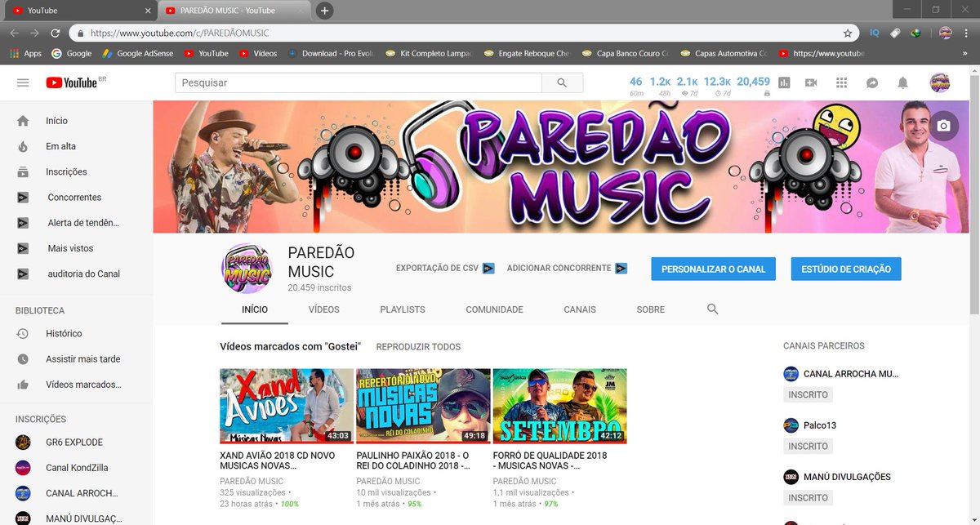Click the PAREDÃO MUSIC channel avatar
Image resolution: width=980 pixels, height=525 pixels.
coord(247,268)
